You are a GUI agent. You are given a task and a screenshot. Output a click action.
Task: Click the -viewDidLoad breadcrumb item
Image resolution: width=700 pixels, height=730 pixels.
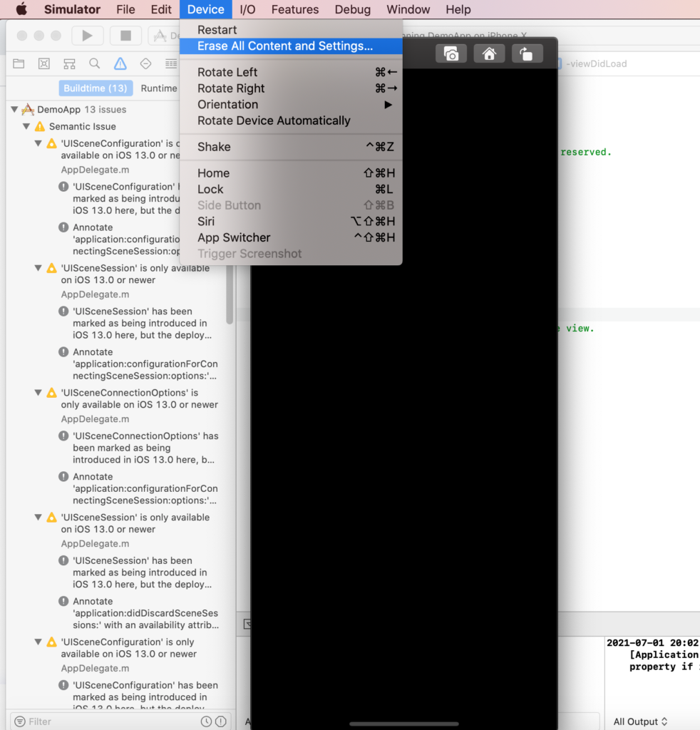pos(596,63)
